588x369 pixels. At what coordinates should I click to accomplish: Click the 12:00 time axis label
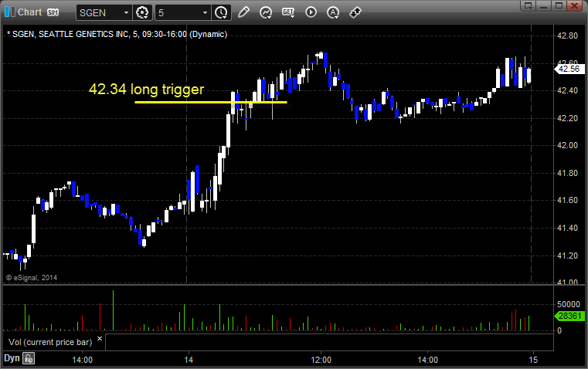(x=321, y=360)
